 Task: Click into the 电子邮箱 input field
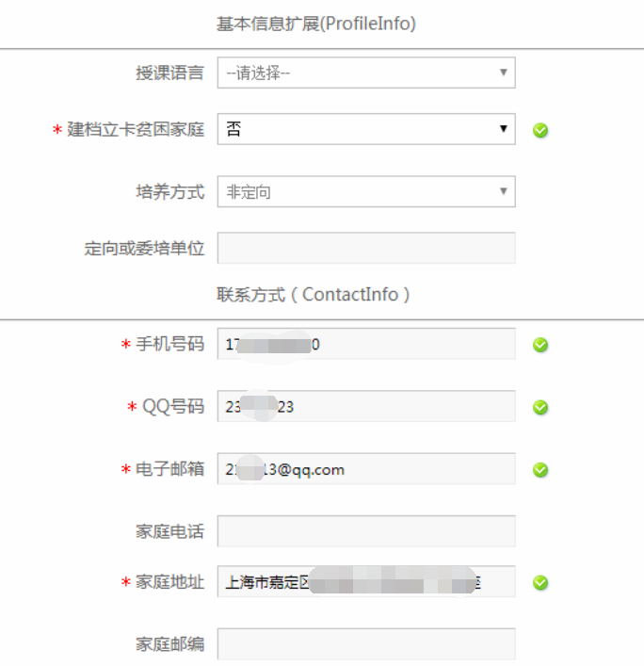(366, 468)
